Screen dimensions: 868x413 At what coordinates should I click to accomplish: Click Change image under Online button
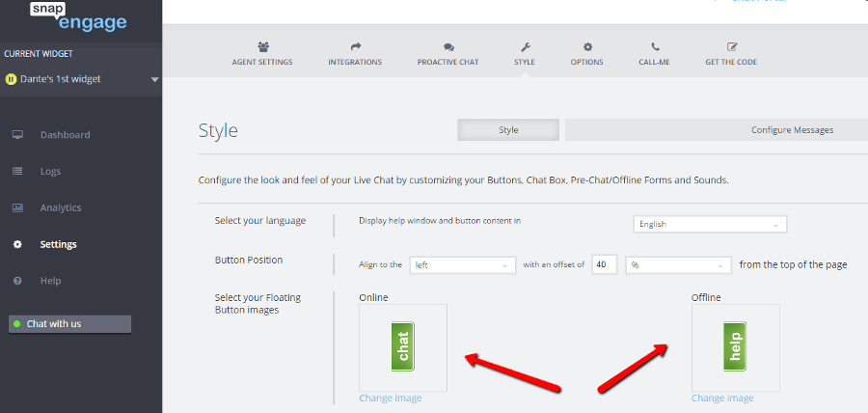point(391,399)
